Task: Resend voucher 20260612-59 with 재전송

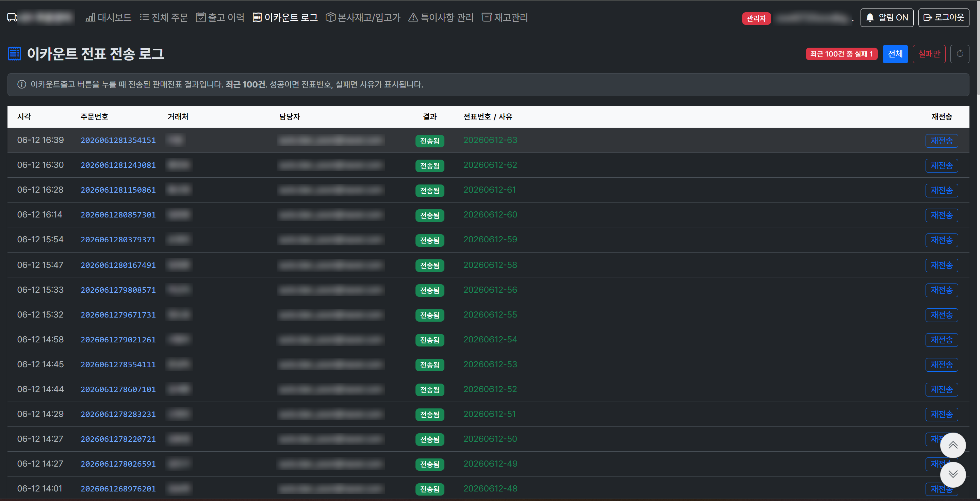Action: tap(941, 240)
